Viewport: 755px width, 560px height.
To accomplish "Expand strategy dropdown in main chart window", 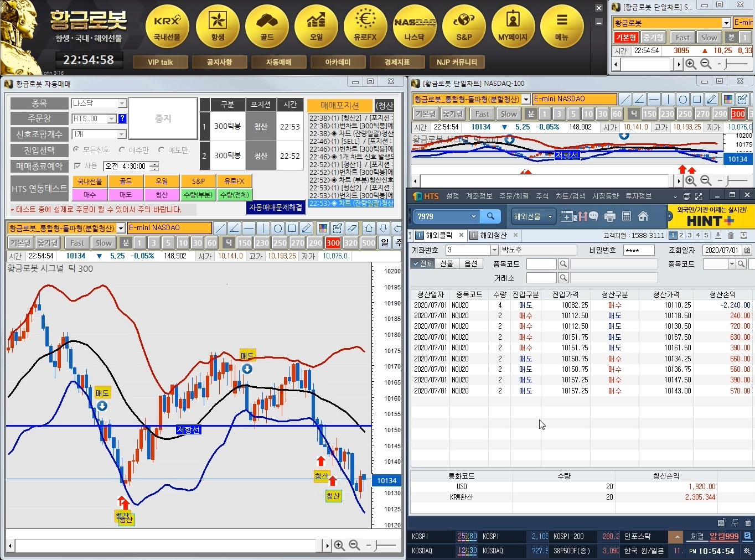I will coord(121,228).
